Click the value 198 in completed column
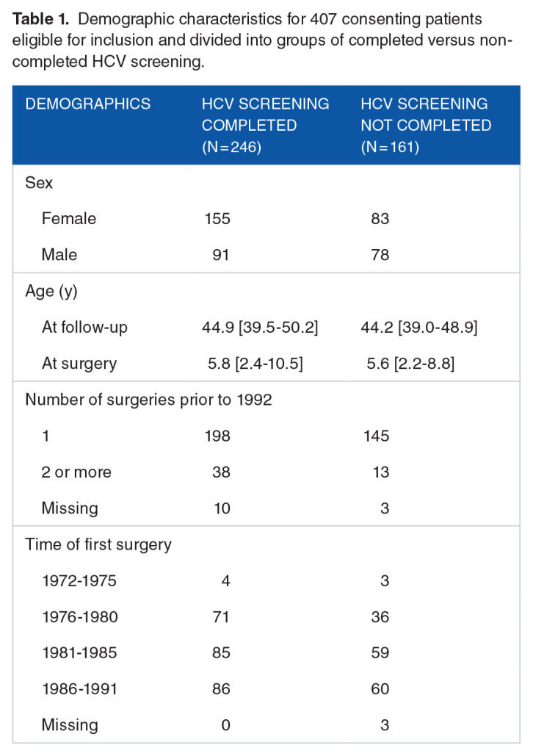Screen dimensions: 533x756 point(217,436)
